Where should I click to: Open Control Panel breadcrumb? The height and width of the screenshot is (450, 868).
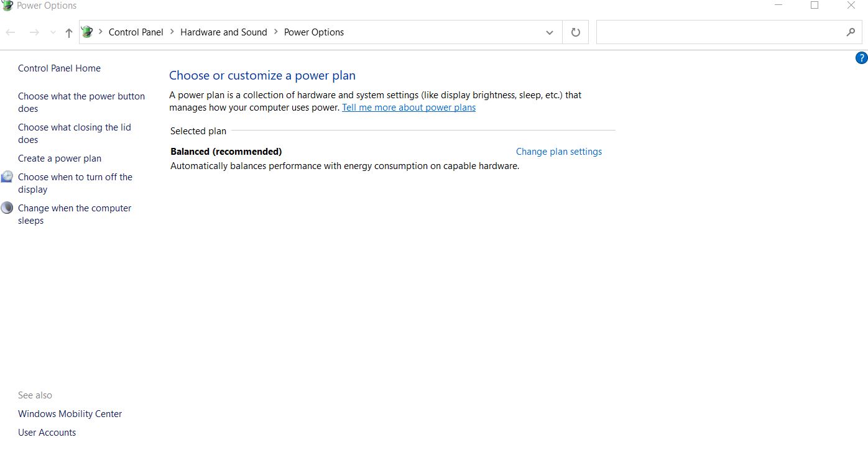pos(136,32)
